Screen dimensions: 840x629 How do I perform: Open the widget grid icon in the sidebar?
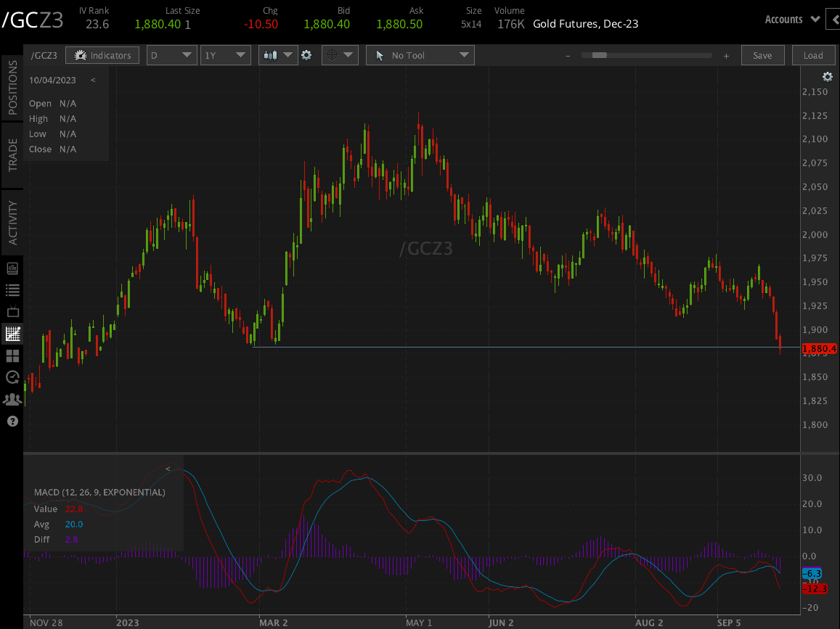tap(11, 355)
